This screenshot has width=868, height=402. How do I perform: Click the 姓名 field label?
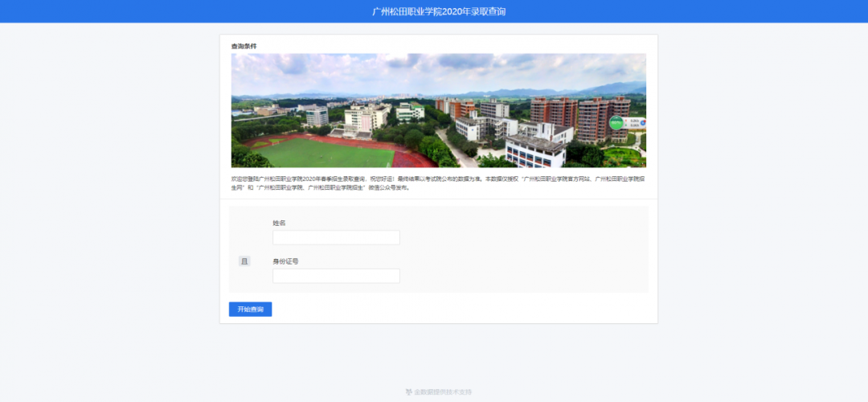[x=279, y=224]
